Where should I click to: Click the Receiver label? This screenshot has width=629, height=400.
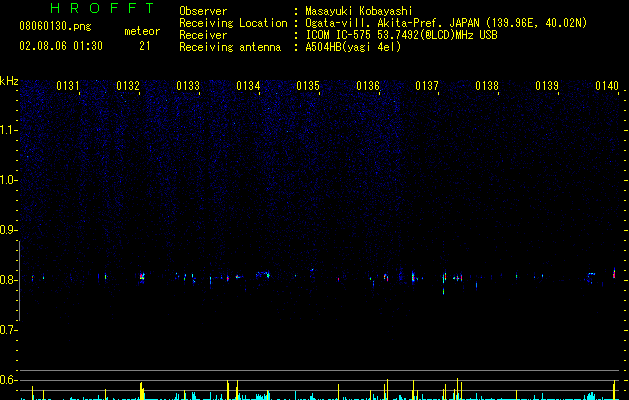pos(203,35)
